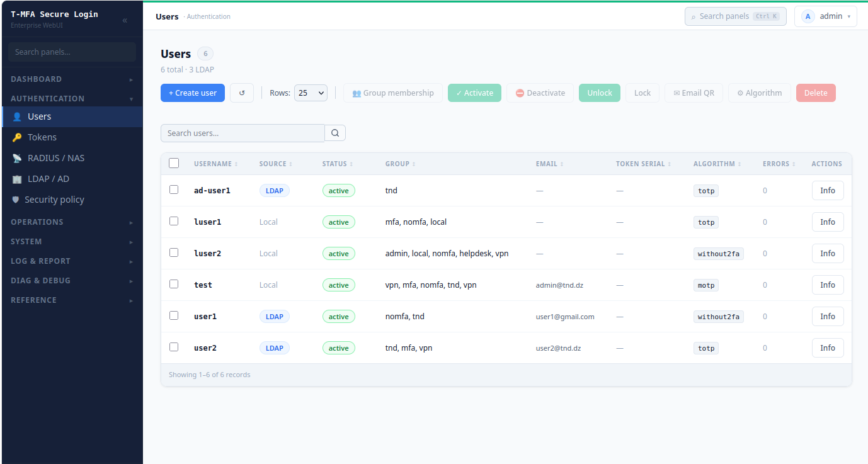Sort table by the Email column arrows
The height and width of the screenshot is (464, 868).
[562, 164]
